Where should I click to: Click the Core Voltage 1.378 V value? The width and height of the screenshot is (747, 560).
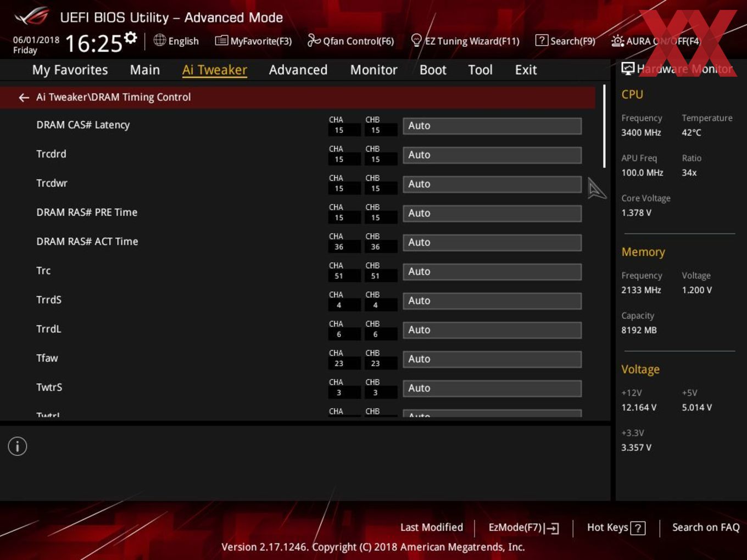[636, 212]
